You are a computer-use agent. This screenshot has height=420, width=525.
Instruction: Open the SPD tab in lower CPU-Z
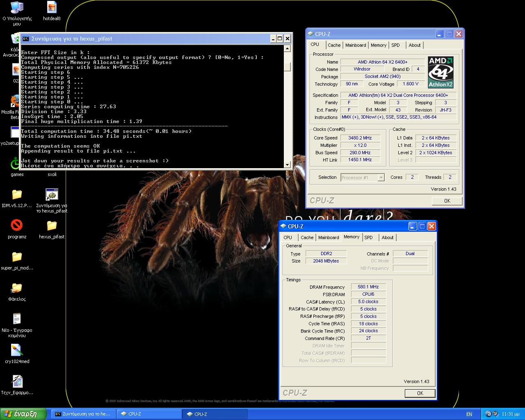point(369,237)
